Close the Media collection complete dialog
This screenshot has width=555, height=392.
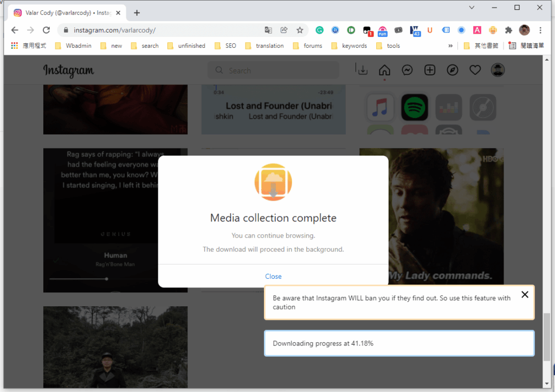click(x=273, y=276)
